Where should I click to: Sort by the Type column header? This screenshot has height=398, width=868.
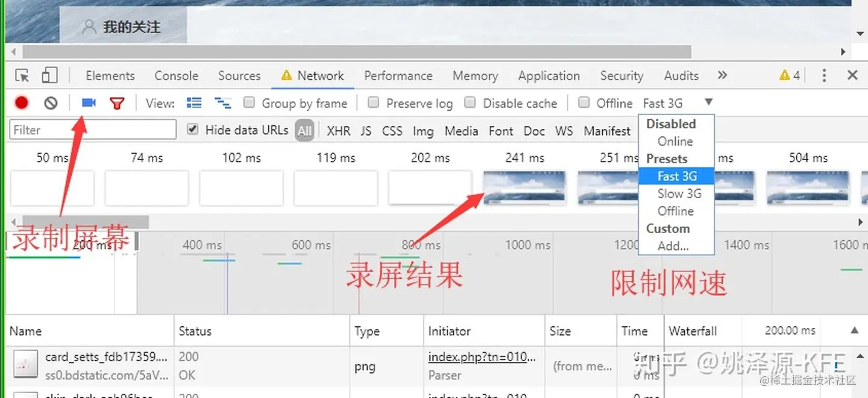pyautogui.click(x=386, y=331)
